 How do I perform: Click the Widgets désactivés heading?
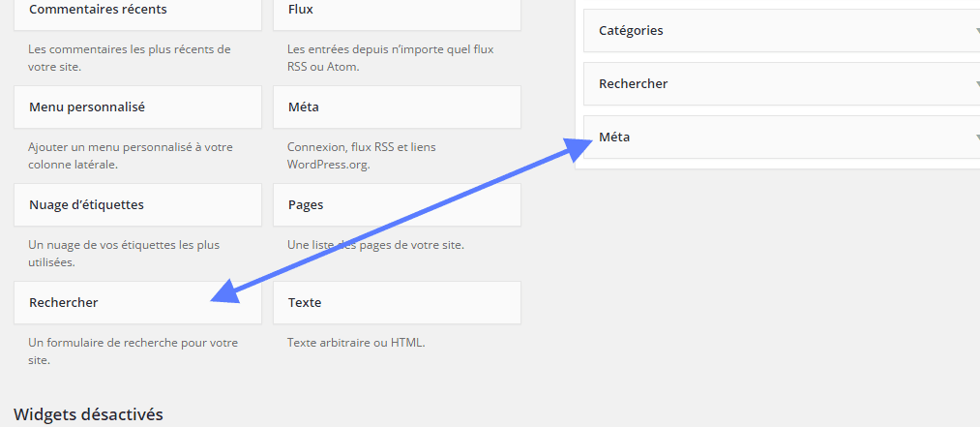pyautogui.click(x=88, y=413)
